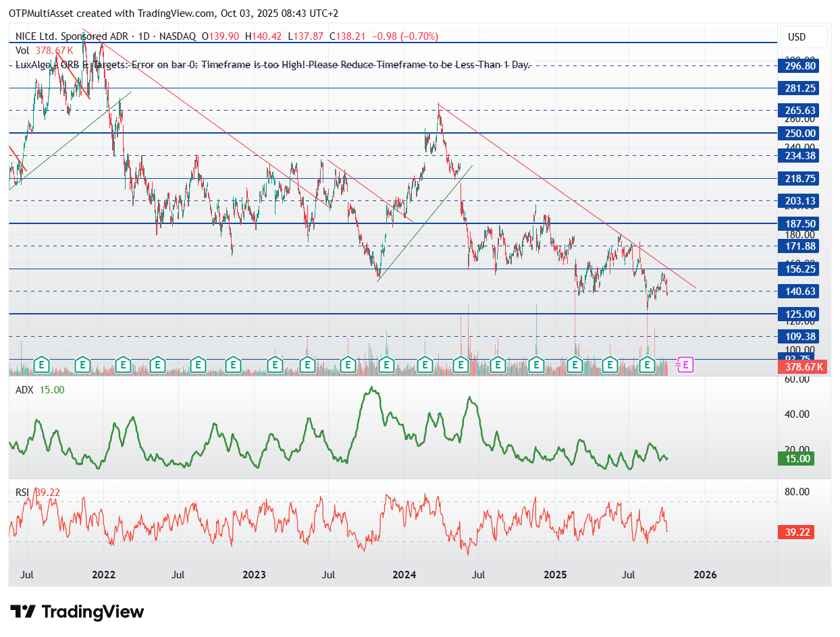This screenshot has width=840, height=637.
Task: Click the 2024 label on the time axis
Action: click(404, 575)
